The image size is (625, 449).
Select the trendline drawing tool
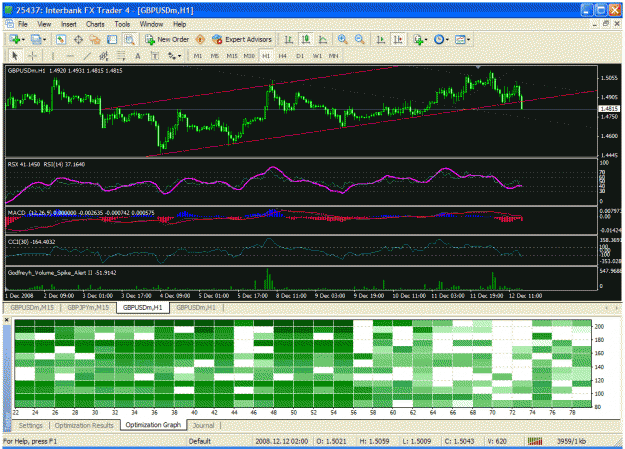point(87,56)
